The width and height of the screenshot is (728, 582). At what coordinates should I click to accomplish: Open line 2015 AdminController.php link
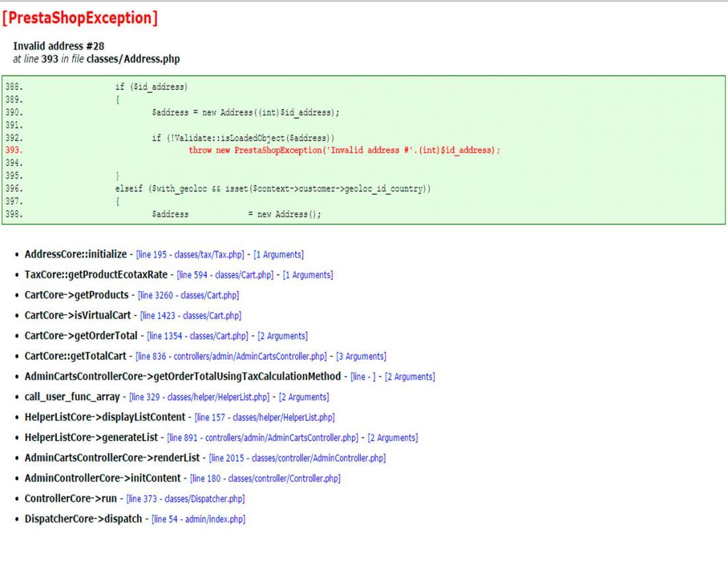point(298,458)
